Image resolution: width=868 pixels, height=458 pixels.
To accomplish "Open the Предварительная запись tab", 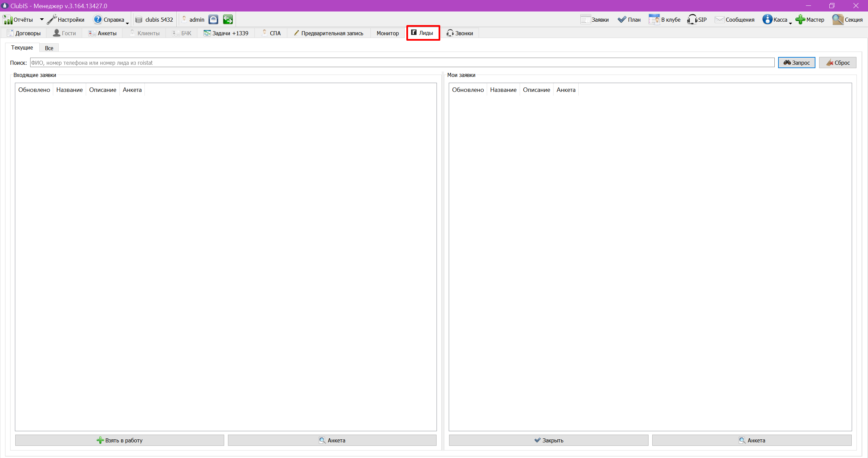I will [x=329, y=33].
